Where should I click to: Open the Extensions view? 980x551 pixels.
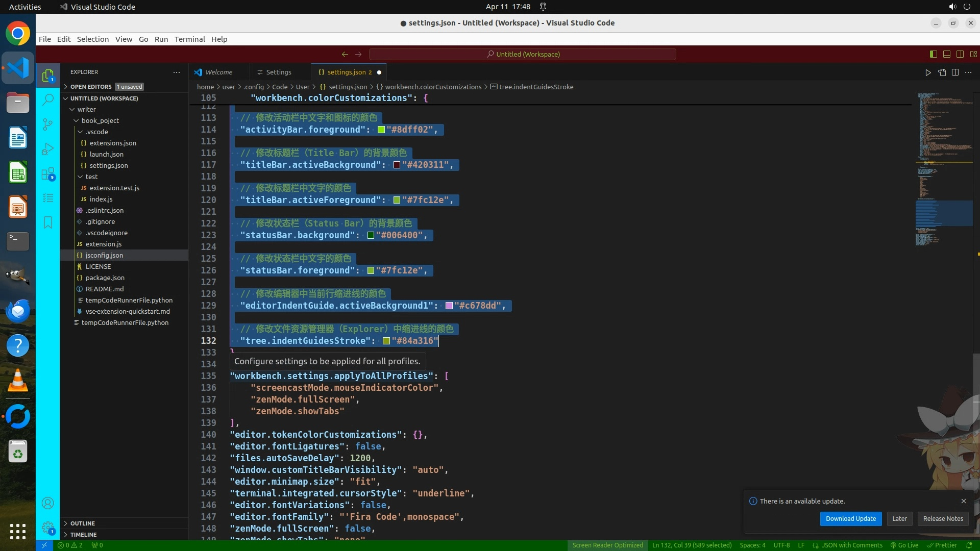[48, 174]
